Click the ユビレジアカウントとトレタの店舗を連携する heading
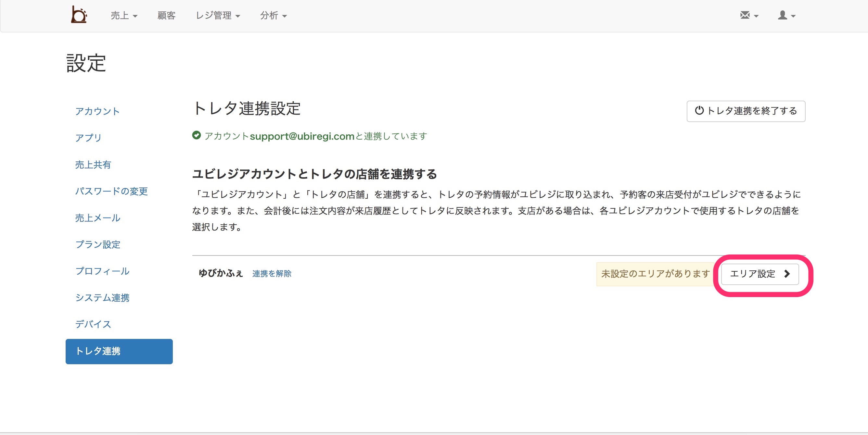The width and height of the screenshot is (868, 435). [315, 174]
